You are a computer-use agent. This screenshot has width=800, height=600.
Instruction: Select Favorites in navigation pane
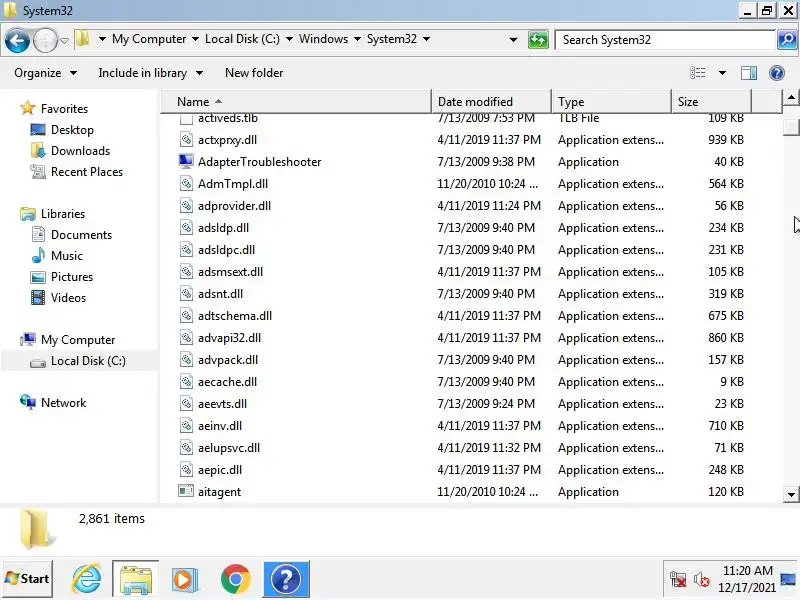point(64,109)
